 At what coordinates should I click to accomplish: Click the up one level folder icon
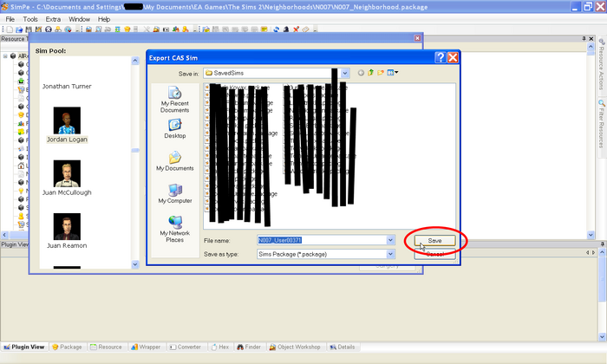click(x=370, y=72)
